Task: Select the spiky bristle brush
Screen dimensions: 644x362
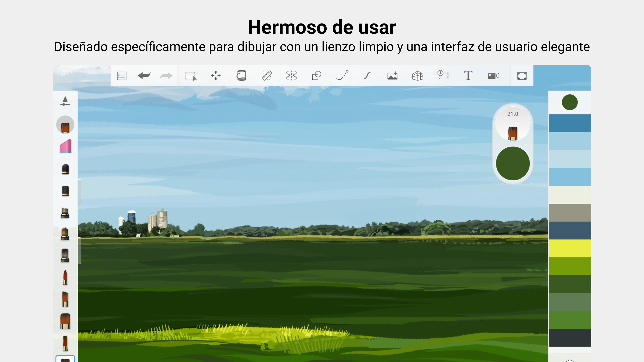Action: pos(65,213)
